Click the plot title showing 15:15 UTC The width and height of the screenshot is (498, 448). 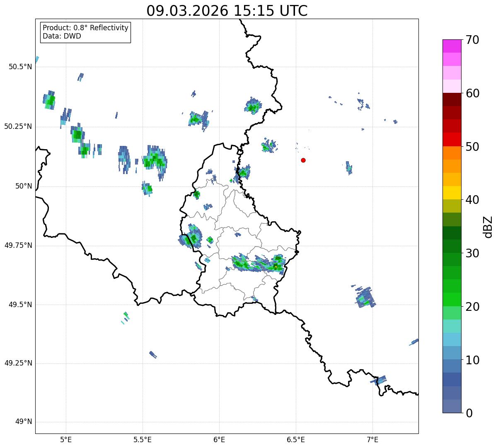(227, 11)
